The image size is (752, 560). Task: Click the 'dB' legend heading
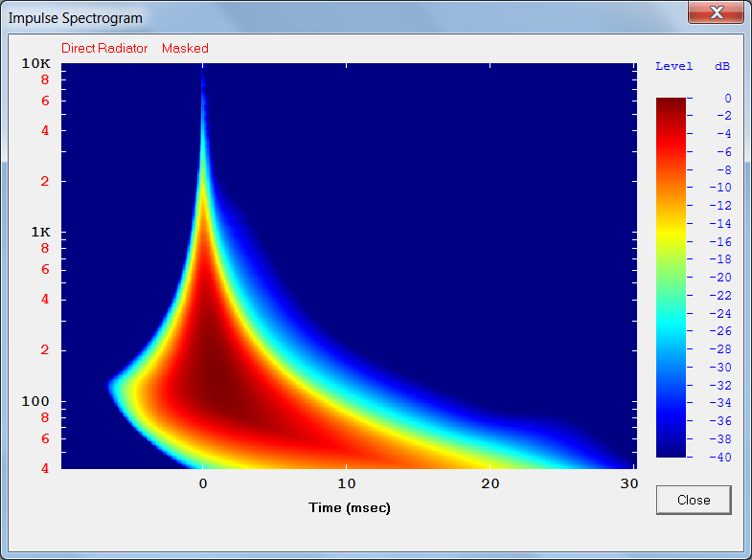point(722,66)
